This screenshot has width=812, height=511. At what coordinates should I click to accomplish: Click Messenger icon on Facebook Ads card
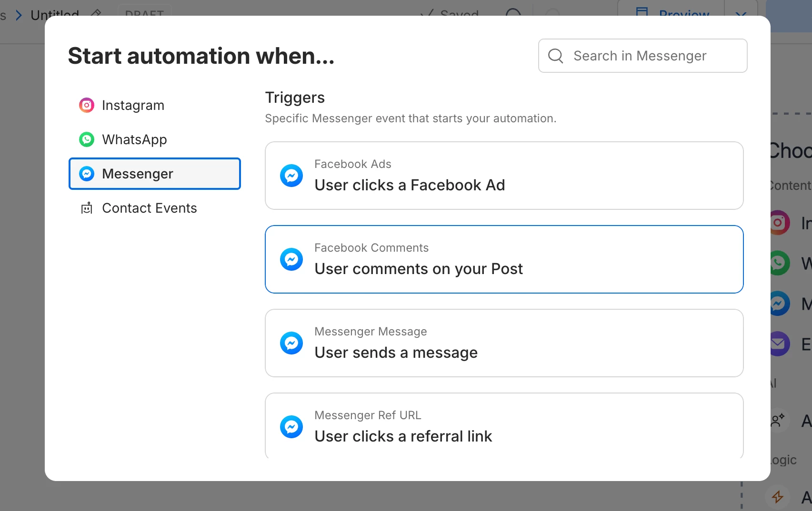pyautogui.click(x=291, y=176)
